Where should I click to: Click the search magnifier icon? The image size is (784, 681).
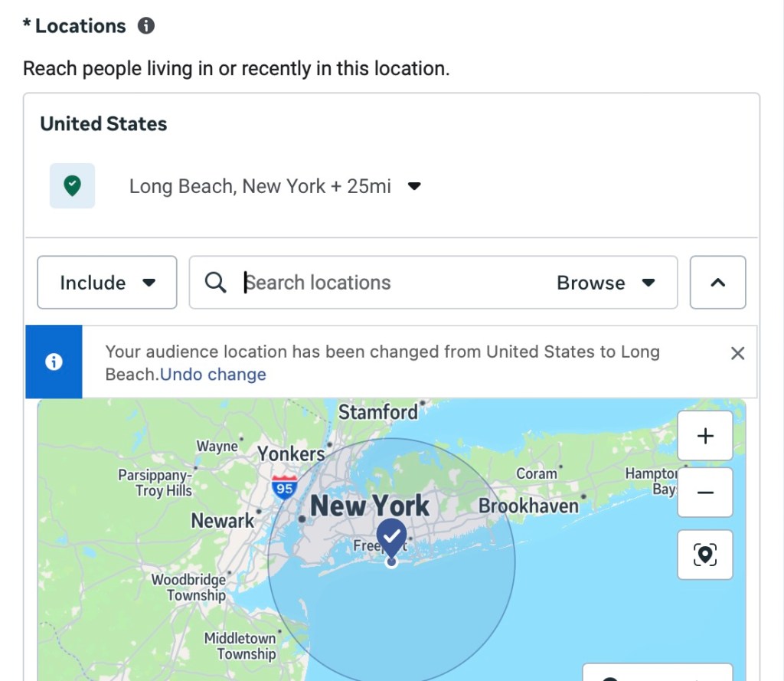point(216,283)
